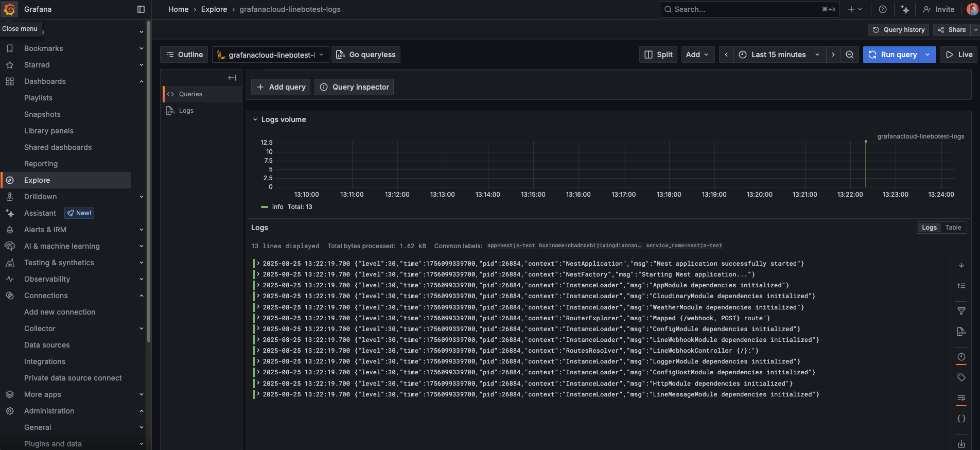Click the Explore compass icon in sidebar
The image size is (980, 450).
click(10, 180)
